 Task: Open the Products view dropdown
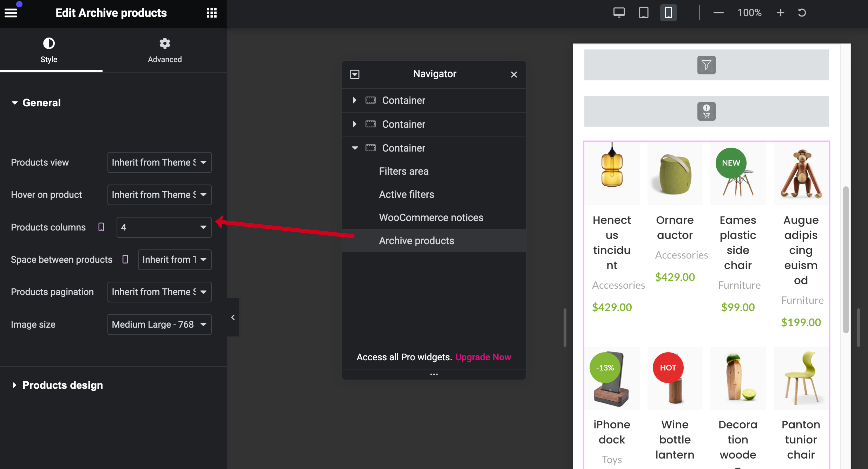(159, 162)
